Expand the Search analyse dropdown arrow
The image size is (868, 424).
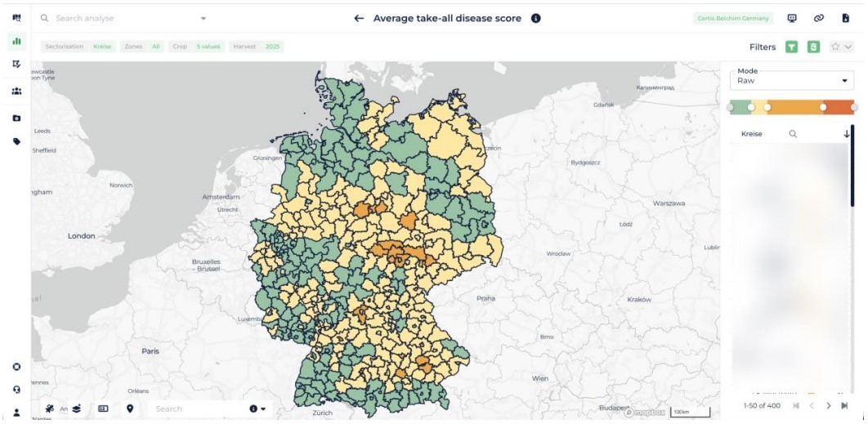(204, 18)
